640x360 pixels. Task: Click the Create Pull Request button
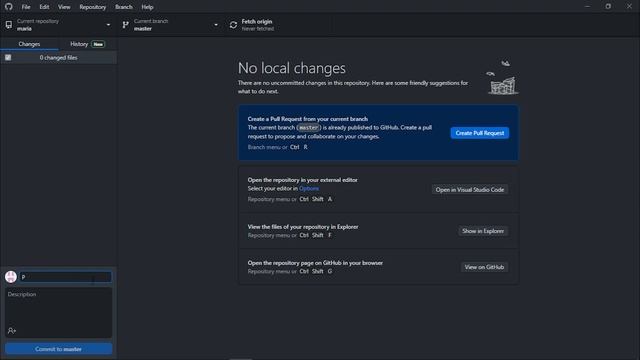(x=480, y=133)
